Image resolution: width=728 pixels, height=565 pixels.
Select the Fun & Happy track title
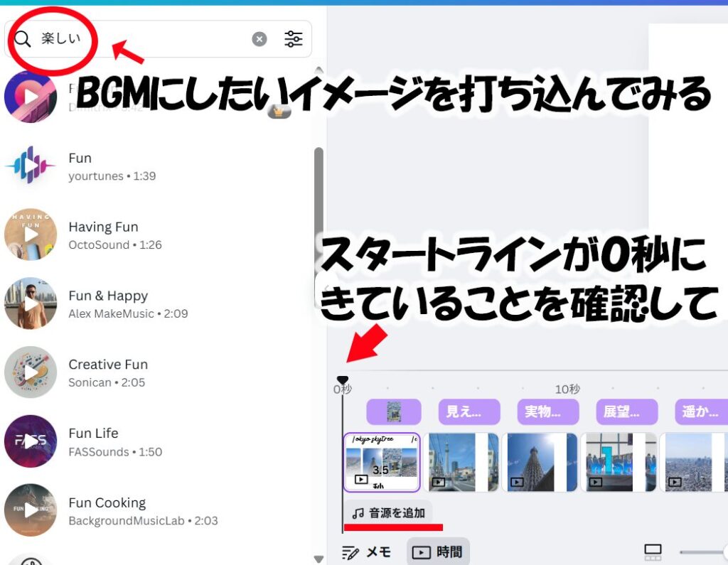tap(108, 296)
